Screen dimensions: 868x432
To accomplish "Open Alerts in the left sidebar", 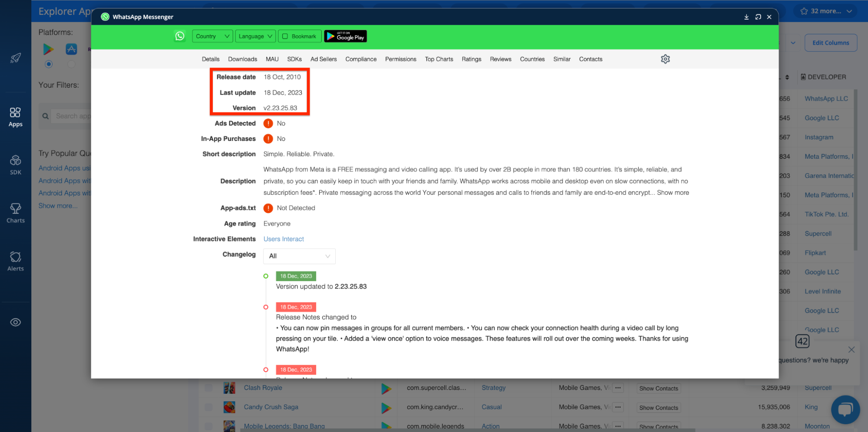I will point(16,262).
